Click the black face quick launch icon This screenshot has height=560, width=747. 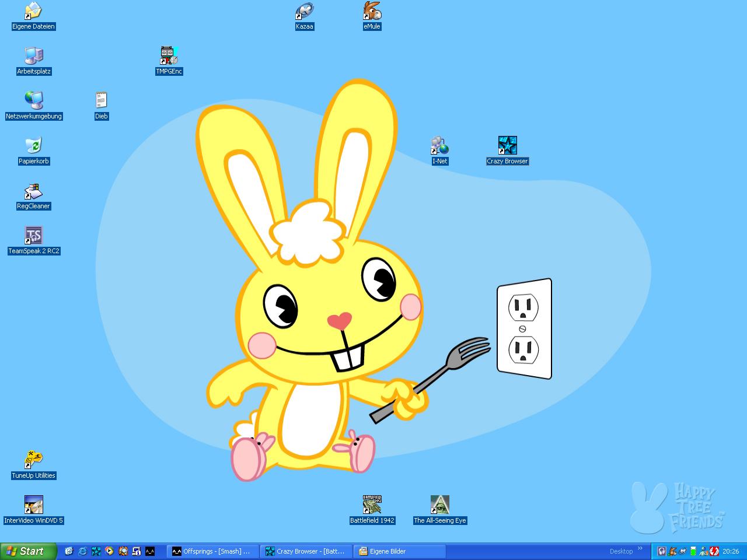(x=150, y=551)
